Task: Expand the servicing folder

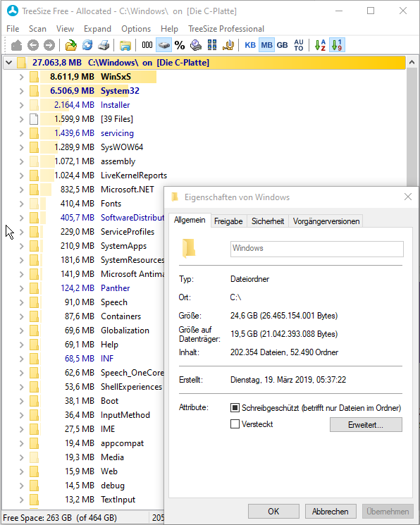Action: click(21, 133)
